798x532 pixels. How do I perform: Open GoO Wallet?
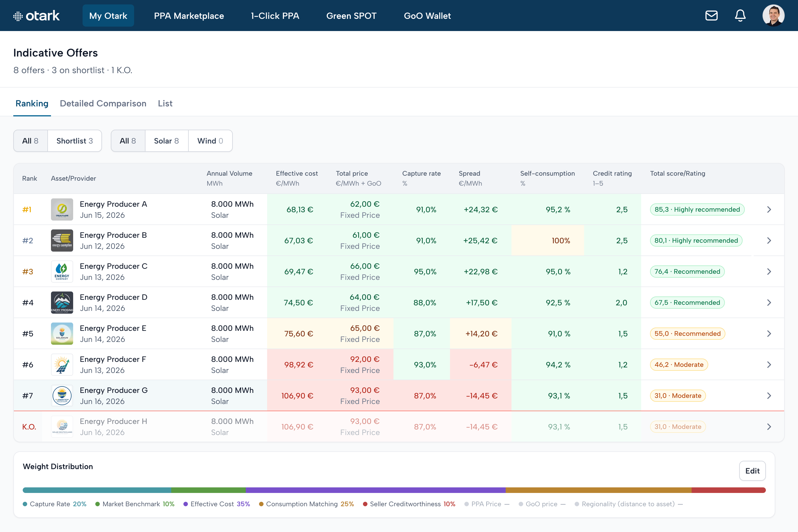(428, 16)
